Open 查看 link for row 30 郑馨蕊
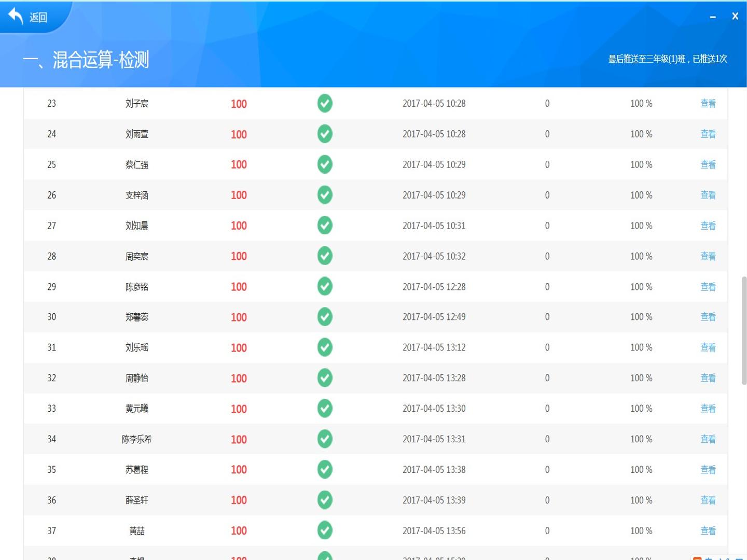Screen dimensions: 747x560 708,317
